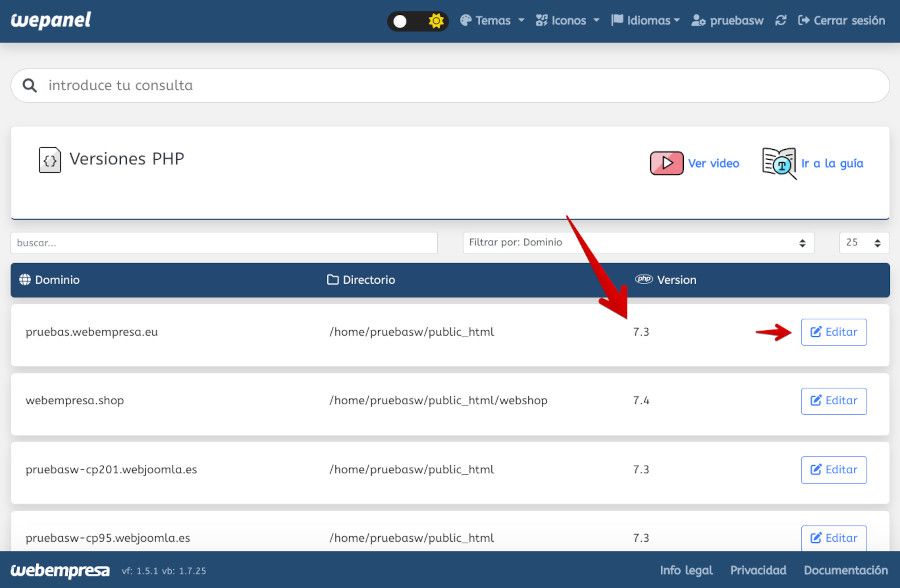Click the directory of pruebasw-cp201.webjoomla.es
This screenshot has height=588, width=900.
point(412,469)
